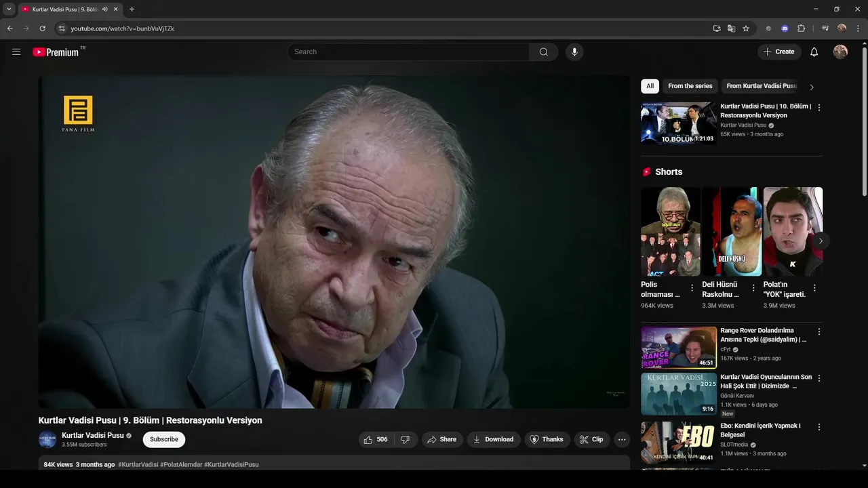Open 10. Bölüm video thumbnail
This screenshot has height=488, width=868.
(679, 123)
